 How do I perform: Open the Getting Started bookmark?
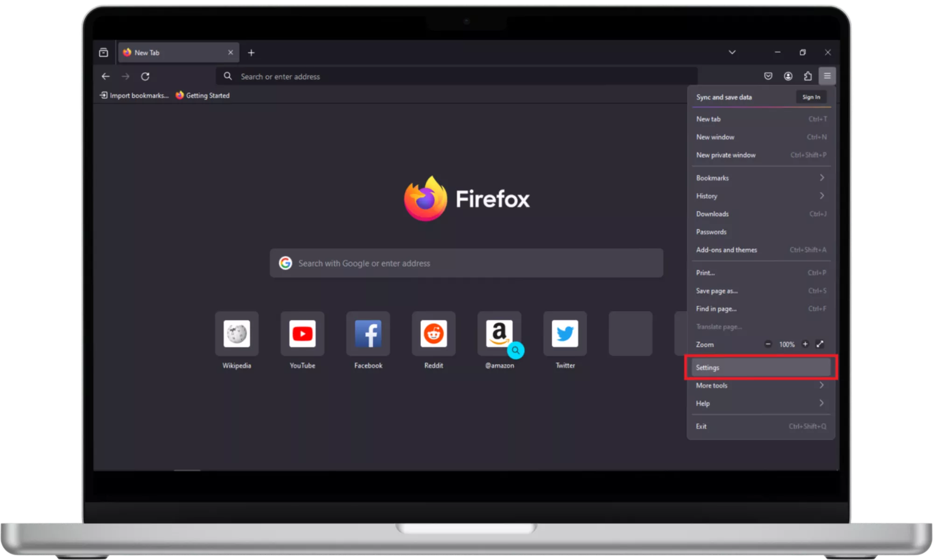(x=203, y=96)
